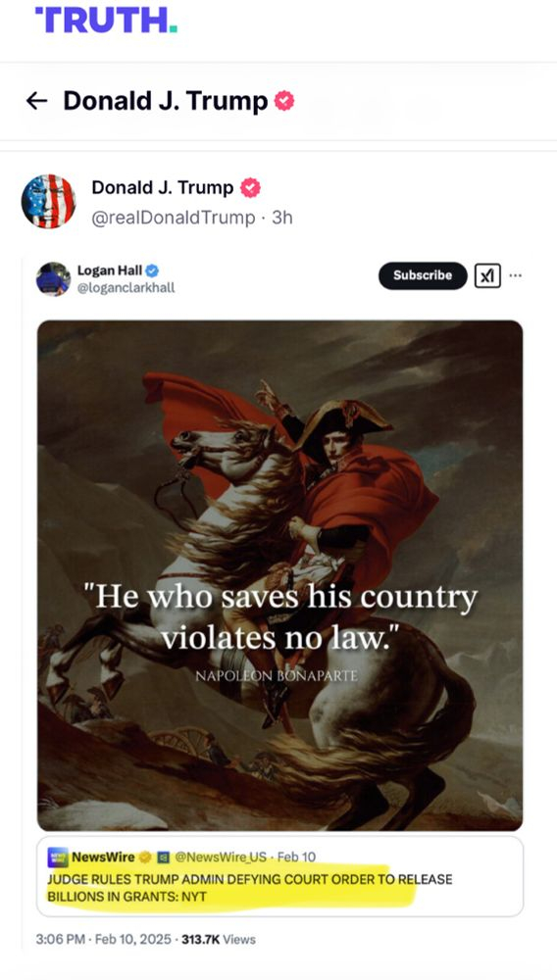Open the Truth logo home link
Viewport: 557px width, 980px height.
pyautogui.click(x=106, y=20)
